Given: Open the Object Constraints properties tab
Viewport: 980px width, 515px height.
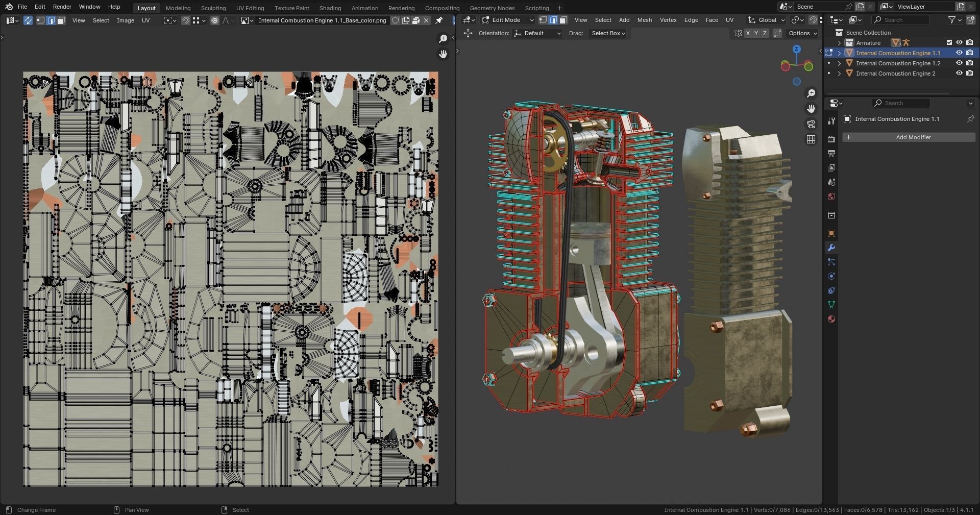Looking at the screenshot, I should pos(831,290).
